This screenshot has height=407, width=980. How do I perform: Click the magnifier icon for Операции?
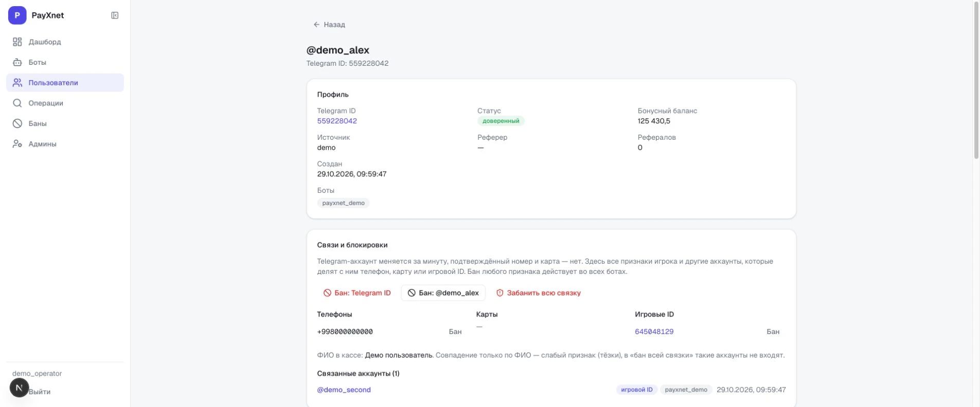point(17,103)
